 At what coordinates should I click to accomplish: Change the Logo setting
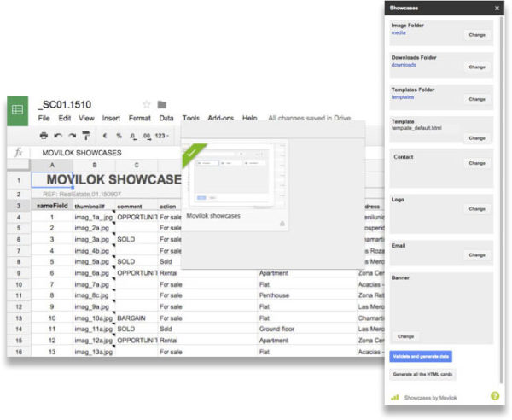(x=477, y=208)
